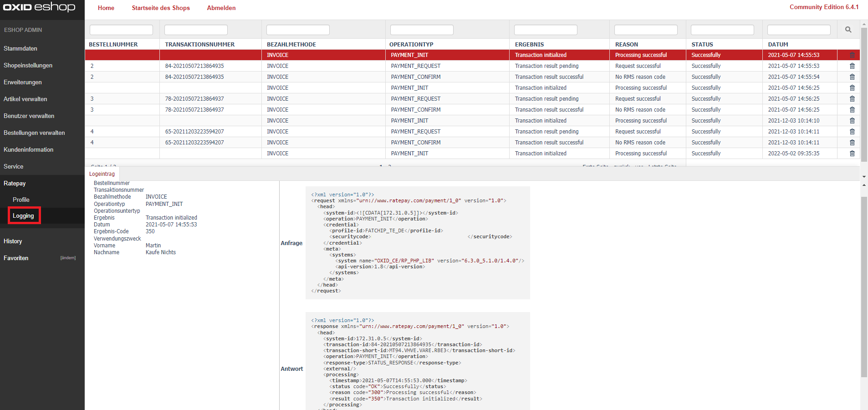Open the Home menu item
Viewport: 868px width, 410px height.
coord(106,8)
